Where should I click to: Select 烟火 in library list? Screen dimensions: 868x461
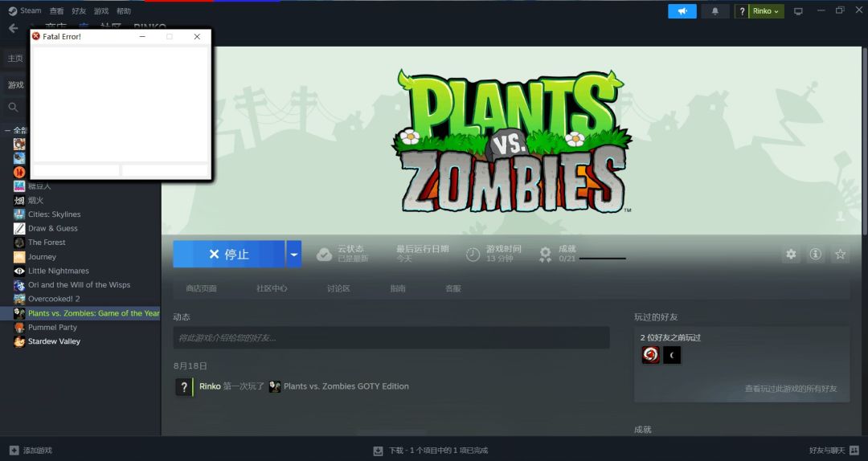pos(35,200)
